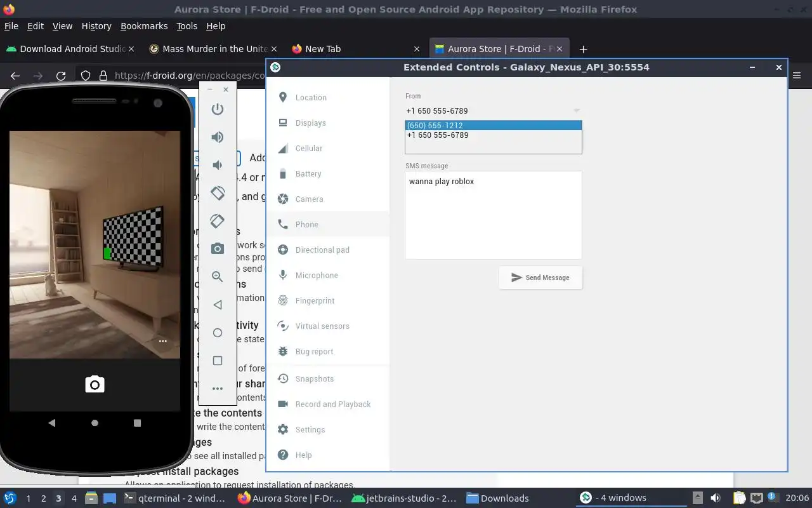This screenshot has width=812, height=508.
Task: Select the Phone sidebar item
Action: coord(327,224)
